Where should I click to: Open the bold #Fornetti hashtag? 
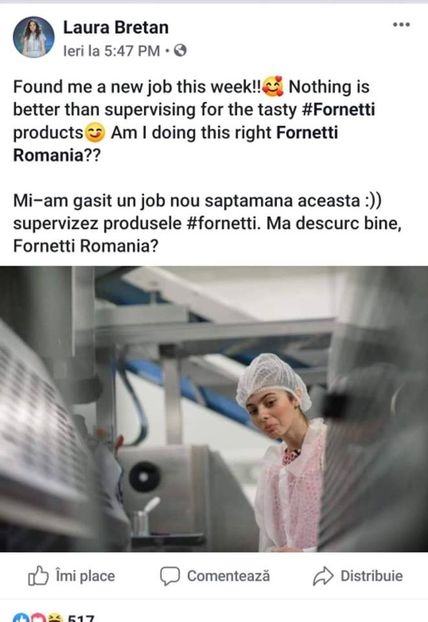tap(338, 109)
